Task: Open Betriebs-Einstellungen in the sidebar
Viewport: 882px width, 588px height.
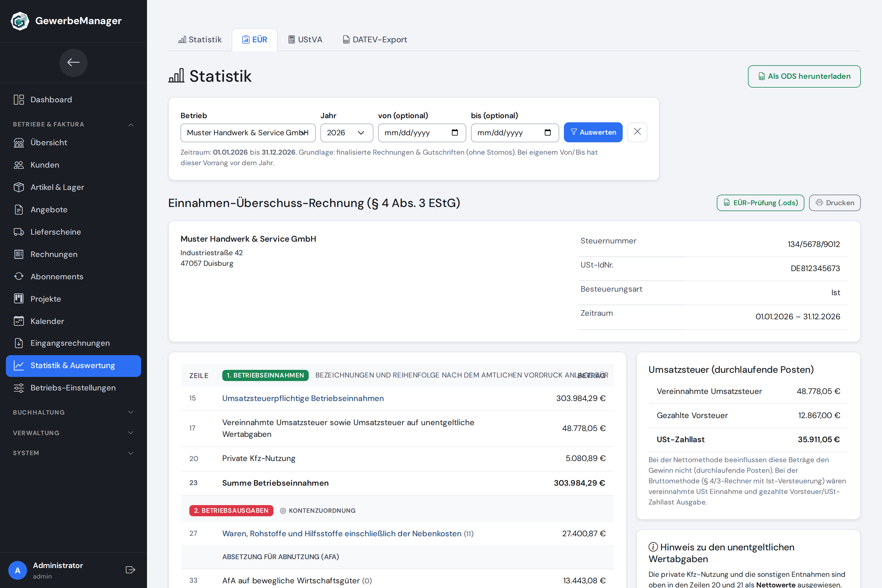Action: click(73, 388)
